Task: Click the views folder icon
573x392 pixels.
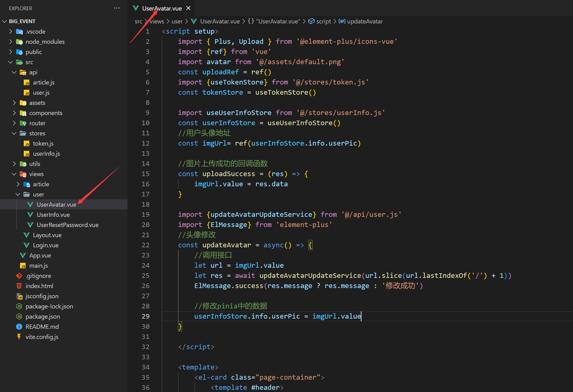Action: pos(23,174)
